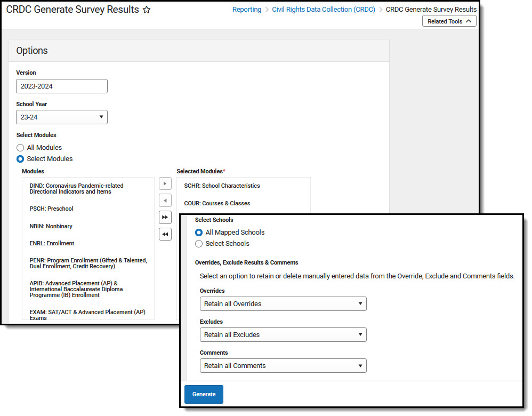Click the Version input field
The image size is (532, 416).
click(62, 86)
